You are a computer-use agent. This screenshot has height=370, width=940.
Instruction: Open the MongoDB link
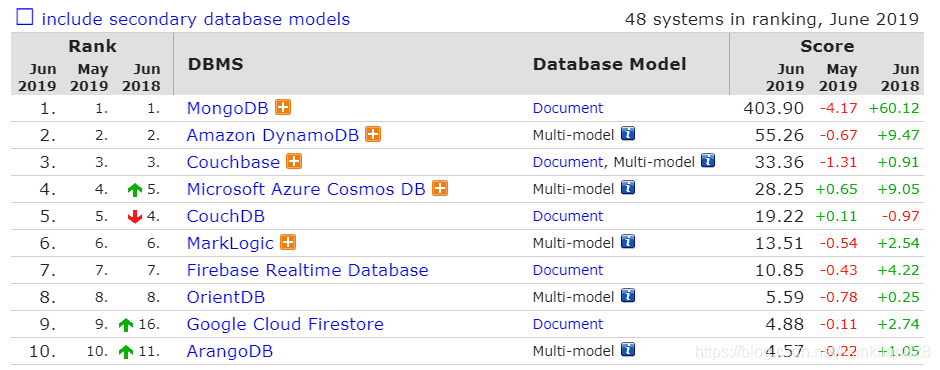click(x=228, y=109)
